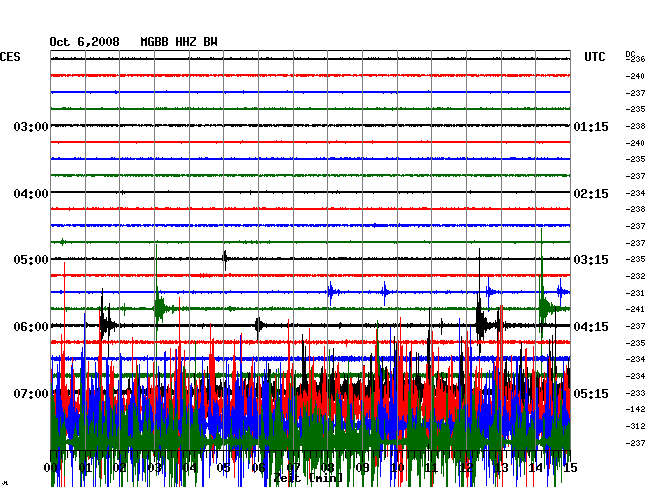
Task: Click the 05:15 UTC time label
Action: coord(591,393)
